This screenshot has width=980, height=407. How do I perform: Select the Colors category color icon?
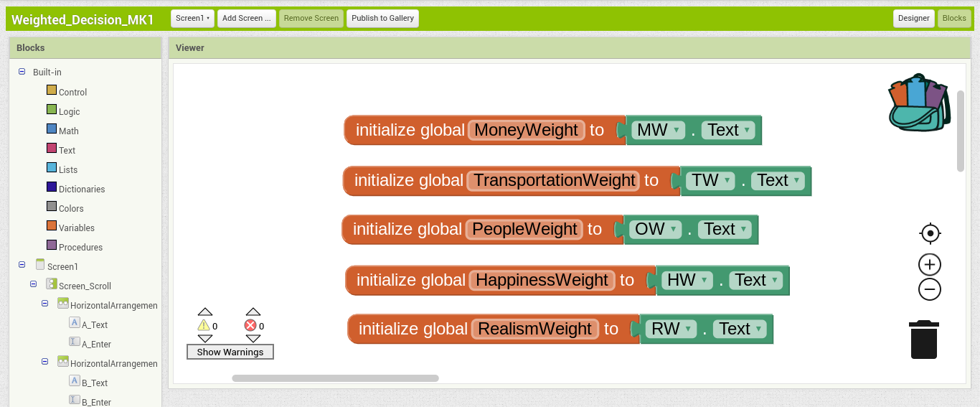point(52,206)
